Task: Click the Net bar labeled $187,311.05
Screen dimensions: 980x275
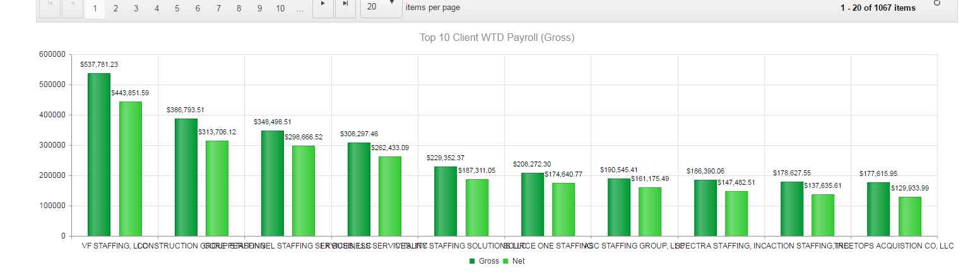Action: pyautogui.click(x=477, y=208)
